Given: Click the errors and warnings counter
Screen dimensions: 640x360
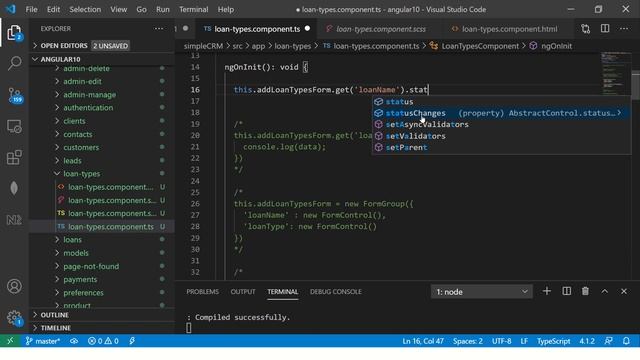Looking at the screenshot, I should 103,341.
